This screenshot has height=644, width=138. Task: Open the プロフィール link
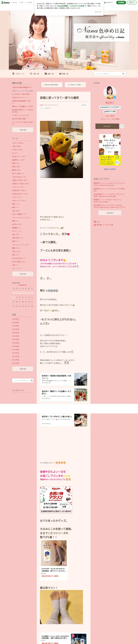[x=105, y=119]
